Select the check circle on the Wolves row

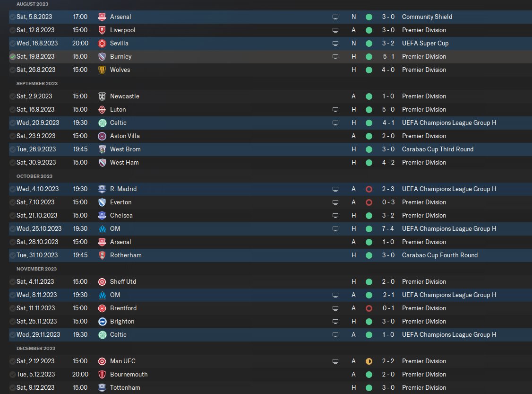(12, 70)
